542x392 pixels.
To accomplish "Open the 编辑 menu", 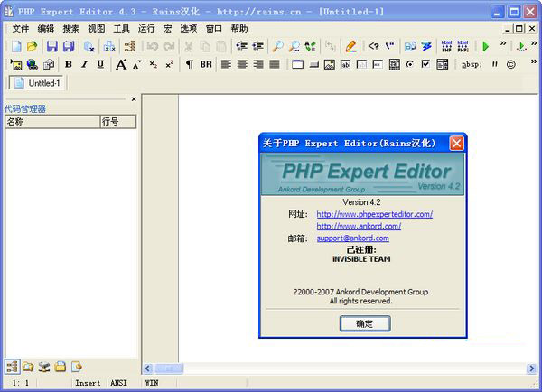I will [x=46, y=29].
